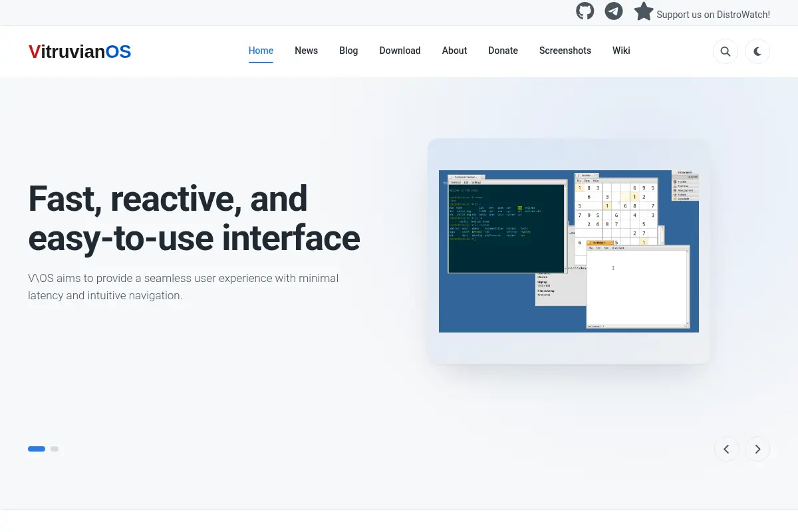Open the Blog page

pyautogui.click(x=348, y=51)
